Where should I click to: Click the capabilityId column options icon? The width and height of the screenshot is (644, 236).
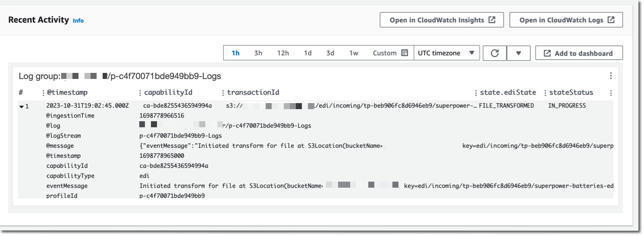(139, 92)
